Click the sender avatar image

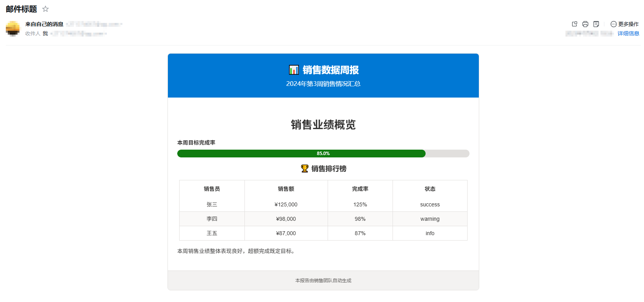13,28
